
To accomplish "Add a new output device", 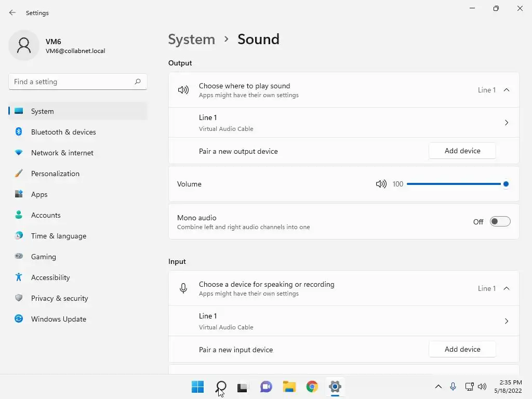I will 462,151.
